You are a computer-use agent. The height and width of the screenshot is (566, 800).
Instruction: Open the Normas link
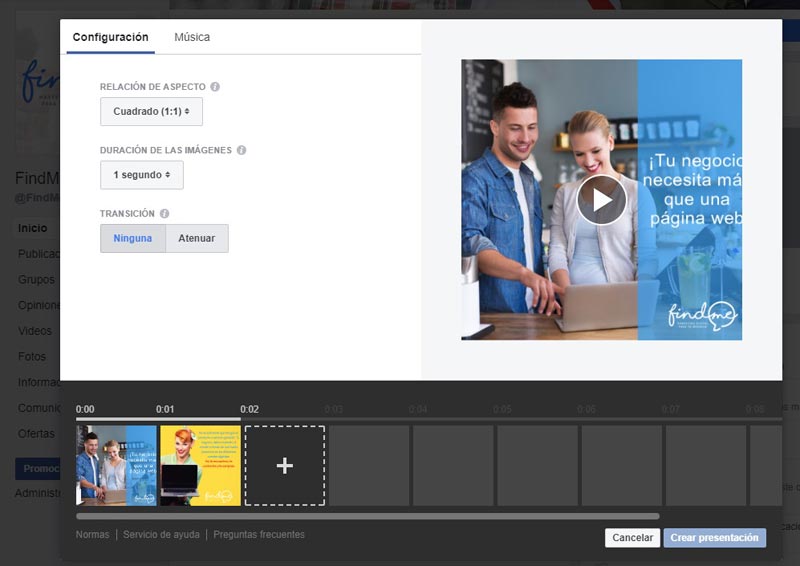pyautogui.click(x=92, y=534)
